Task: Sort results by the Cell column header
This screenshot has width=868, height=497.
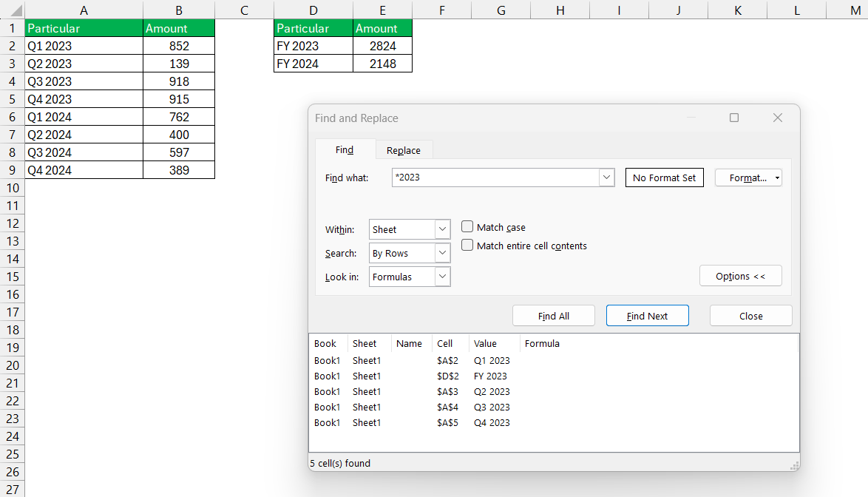Action: coord(450,344)
